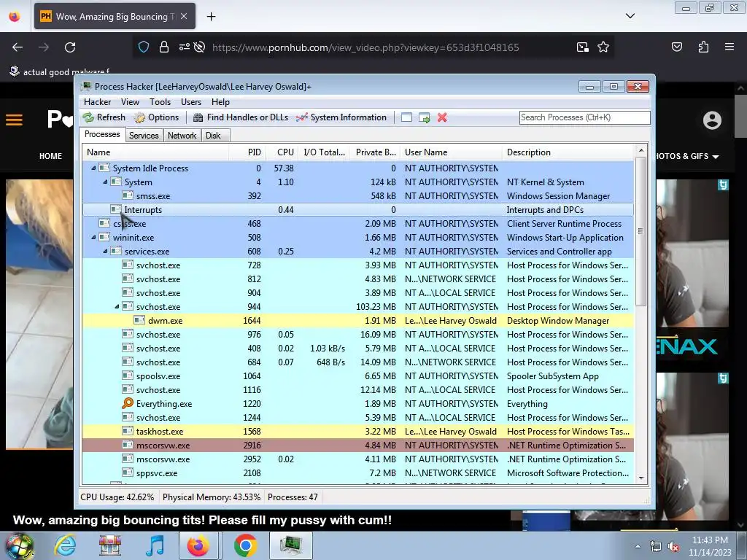747x560 pixels.
Task: Open Save to Pocket in Firefox
Action: pyautogui.click(x=676, y=47)
